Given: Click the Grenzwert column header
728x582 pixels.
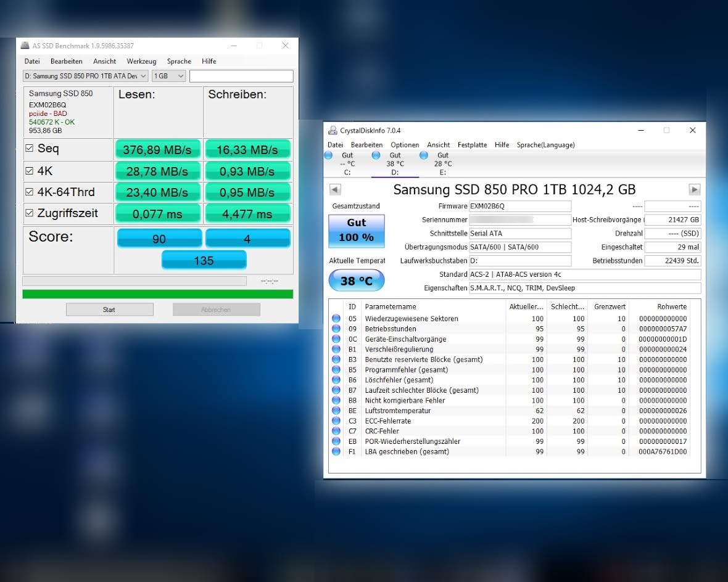Looking at the screenshot, I should 609,306.
